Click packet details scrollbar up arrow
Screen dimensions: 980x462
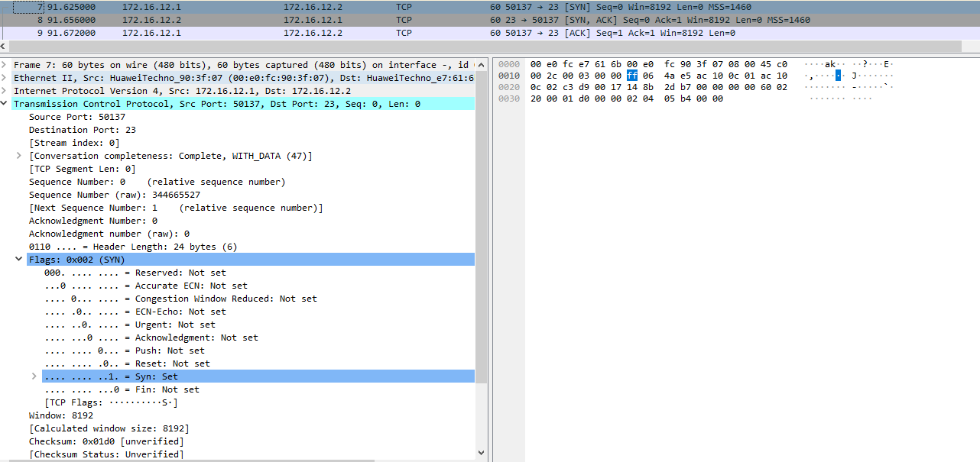coord(481,64)
